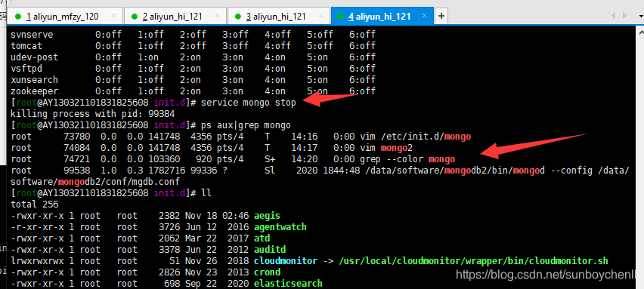The image size is (644, 289).
Task: Click the 'vsftpd' service name
Action: click(x=26, y=69)
